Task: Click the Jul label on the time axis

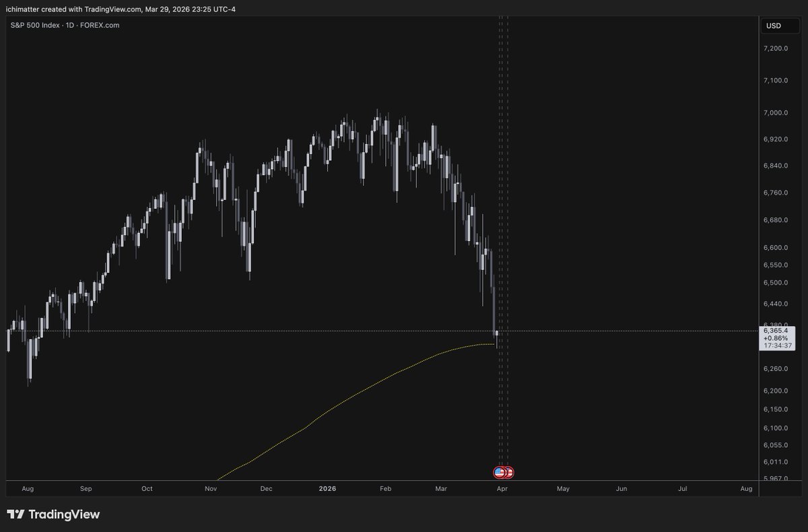Action: pos(683,488)
